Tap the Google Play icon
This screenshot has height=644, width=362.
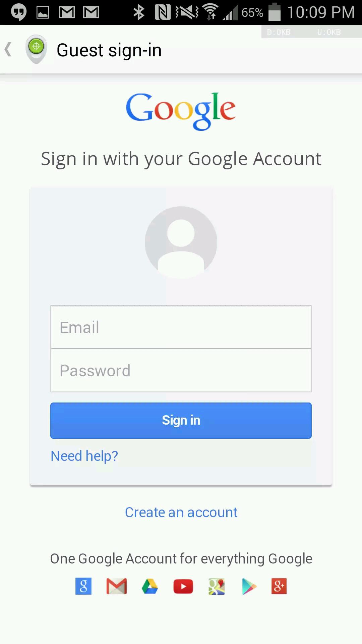249,586
